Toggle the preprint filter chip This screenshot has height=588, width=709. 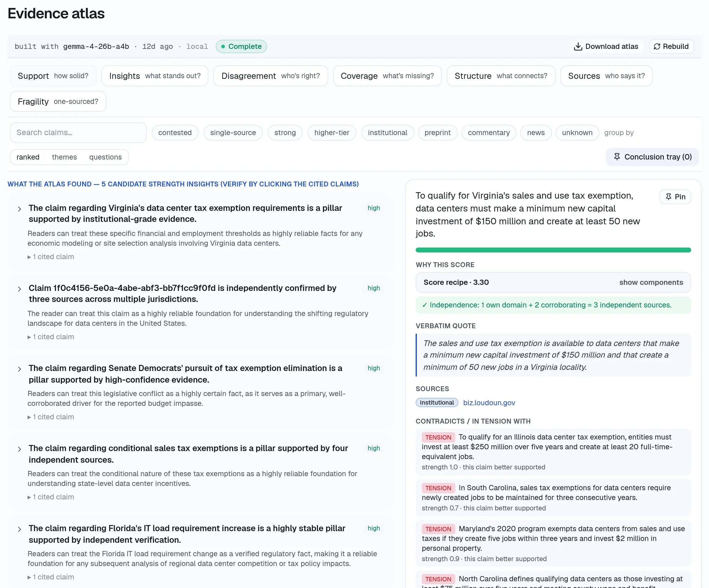(438, 133)
